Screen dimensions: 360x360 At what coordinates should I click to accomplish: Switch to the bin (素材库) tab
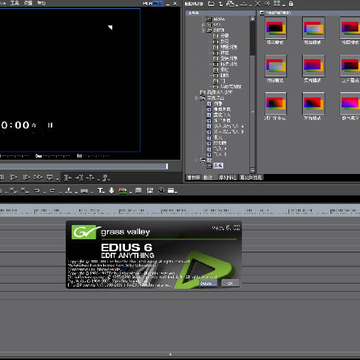point(193,178)
